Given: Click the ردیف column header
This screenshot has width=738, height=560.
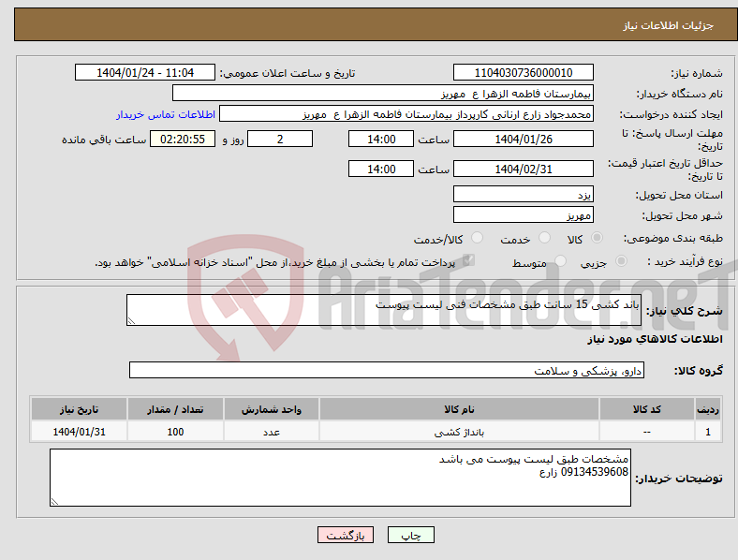Looking at the screenshot, I should [x=708, y=409].
